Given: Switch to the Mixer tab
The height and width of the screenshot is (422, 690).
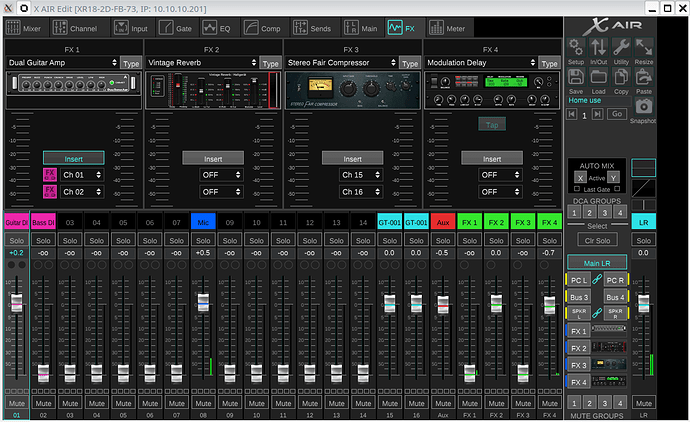Looking at the screenshot, I should coord(25,30).
